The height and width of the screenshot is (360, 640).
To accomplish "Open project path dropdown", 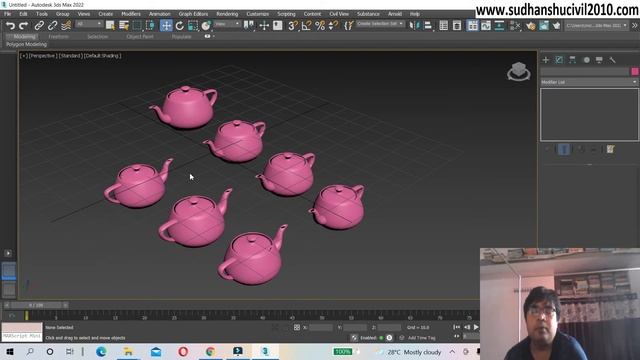I will pyautogui.click(x=596, y=25).
